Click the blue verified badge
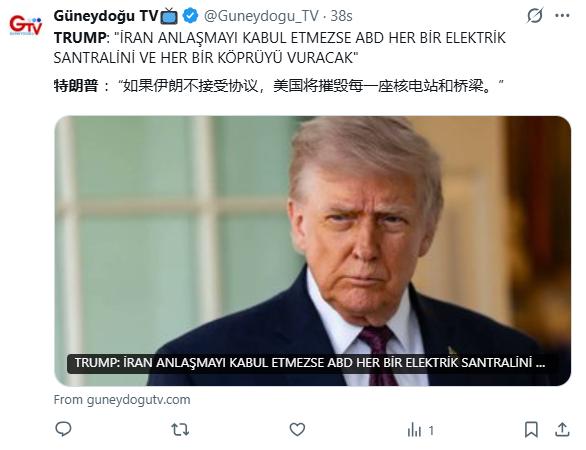 (x=190, y=16)
